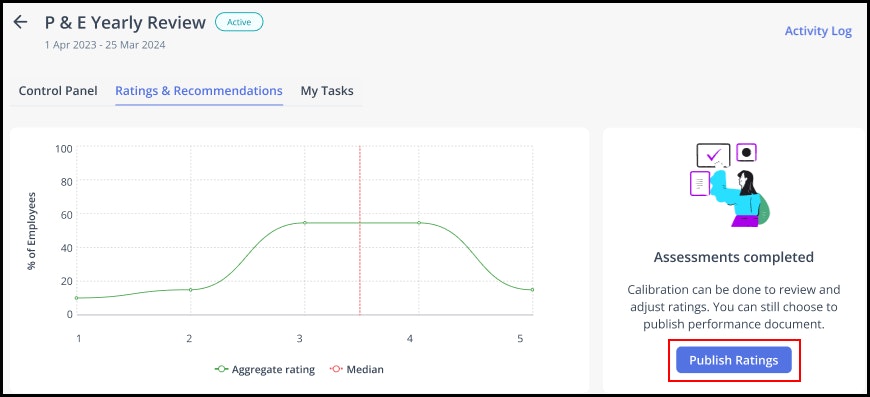This screenshot has height=397, width=870.
Task: Click the green Aggregate rating legend marker
Action: click(x=221, y=369)
